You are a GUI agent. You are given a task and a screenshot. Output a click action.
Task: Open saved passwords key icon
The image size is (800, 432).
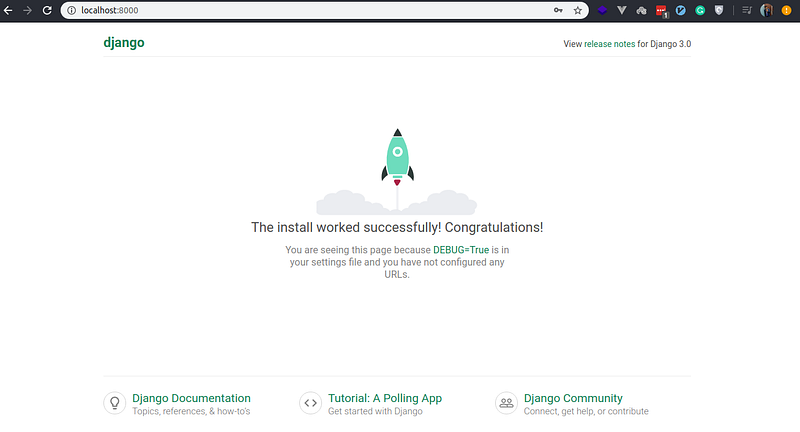point(558,10)
